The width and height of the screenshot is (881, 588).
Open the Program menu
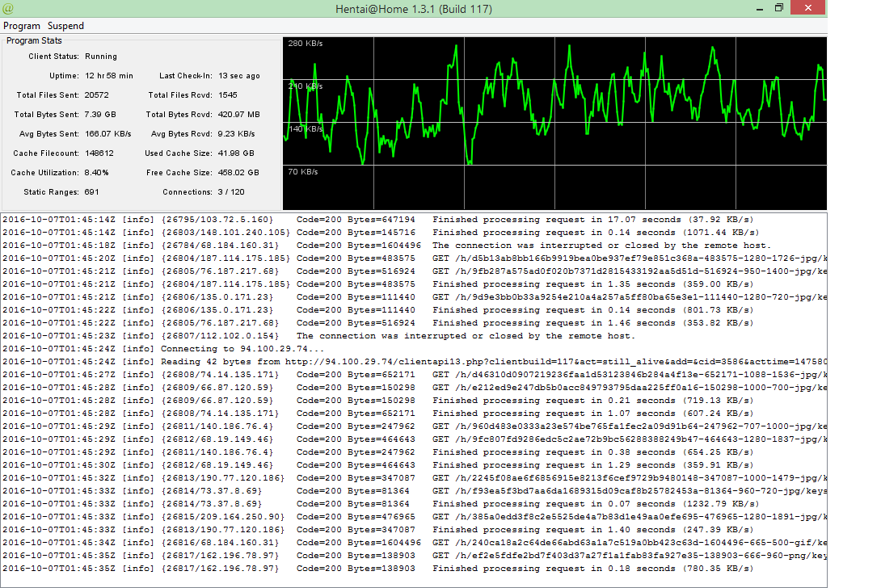click(x=22, y=26)
